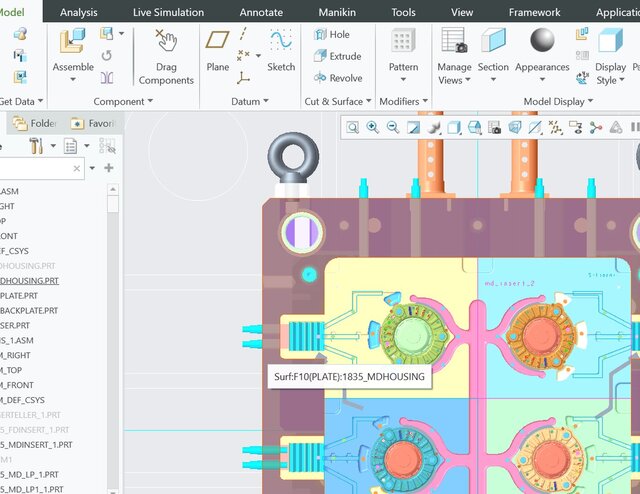Switch to the View tab
This screenshot has height=494, width=640.
462,12
